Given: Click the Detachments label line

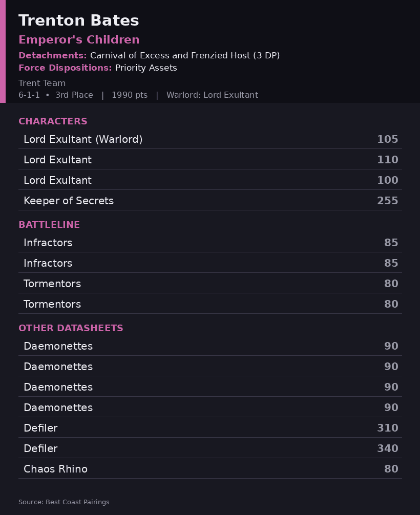Looking at the screenshot, I should [x=149, y=55].
